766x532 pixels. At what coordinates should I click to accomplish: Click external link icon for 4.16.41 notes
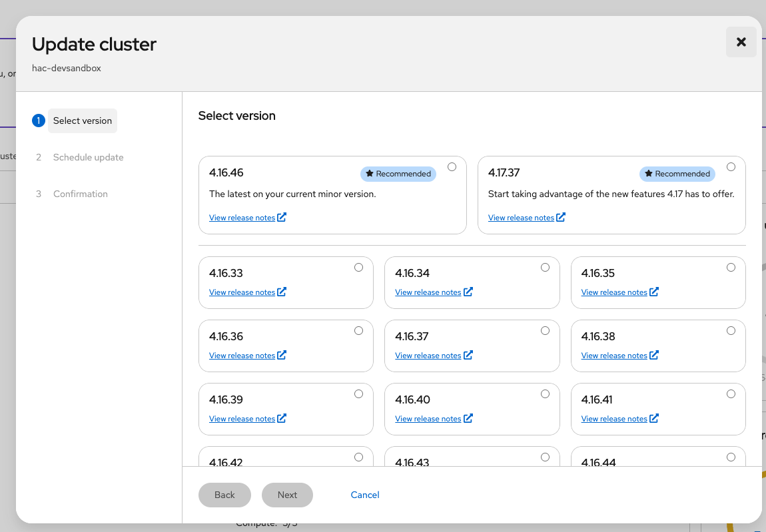654,418
